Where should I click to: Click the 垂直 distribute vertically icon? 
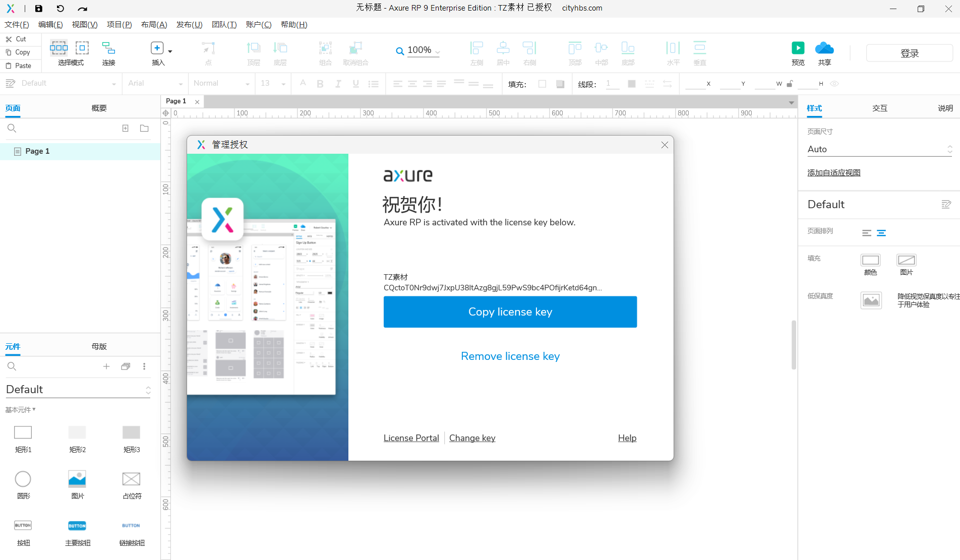coord(699,48)
